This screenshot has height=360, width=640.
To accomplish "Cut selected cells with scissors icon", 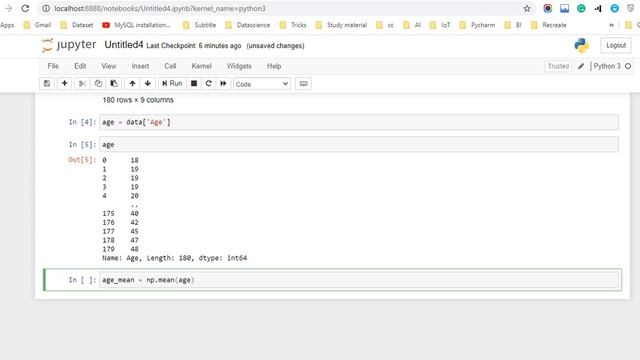I will click(x=82, y=84).
